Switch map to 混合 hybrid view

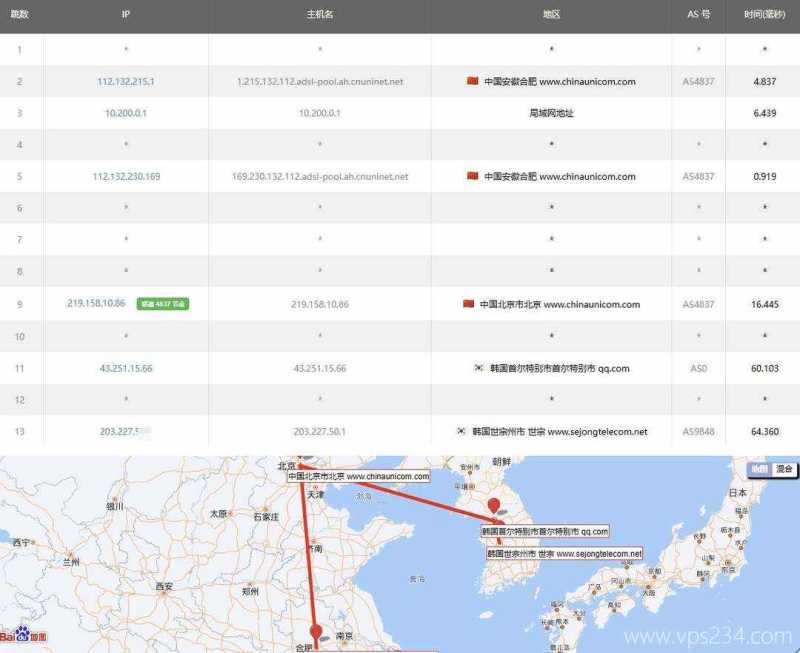784,469
